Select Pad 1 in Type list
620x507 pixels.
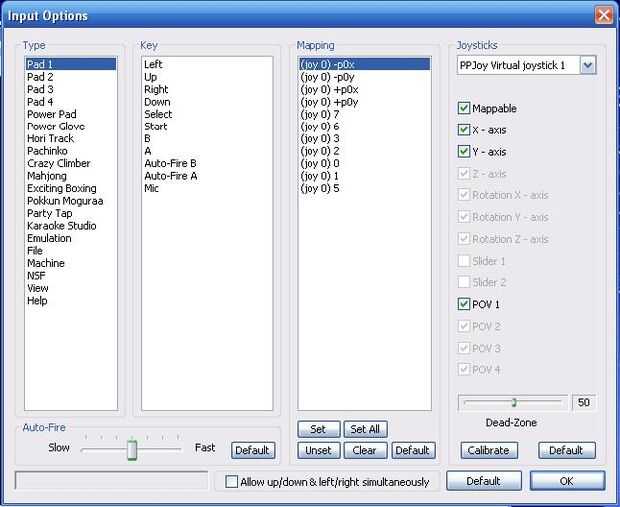pyautogui.click(x=71, y=64)
